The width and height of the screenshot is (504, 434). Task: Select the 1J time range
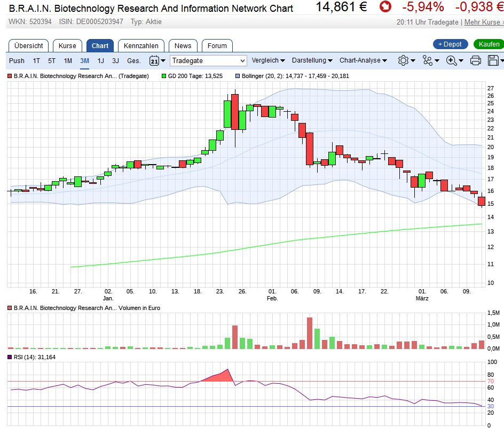[x=100, y=61]
